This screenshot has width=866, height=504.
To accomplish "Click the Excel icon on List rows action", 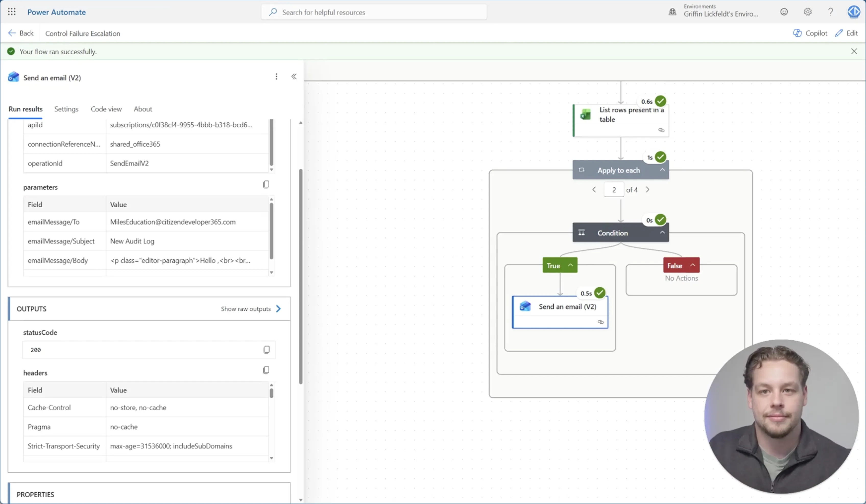I will click(585, 114).
